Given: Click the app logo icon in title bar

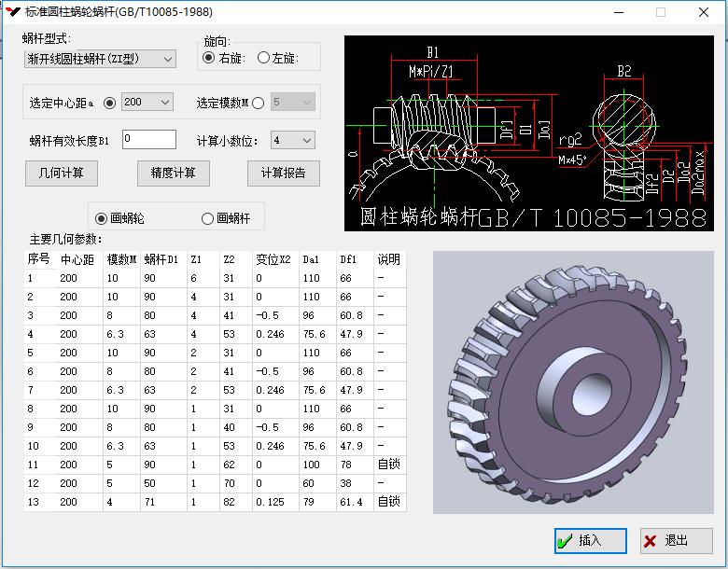Looking at the screenshot, I should (x=13, y=12).
